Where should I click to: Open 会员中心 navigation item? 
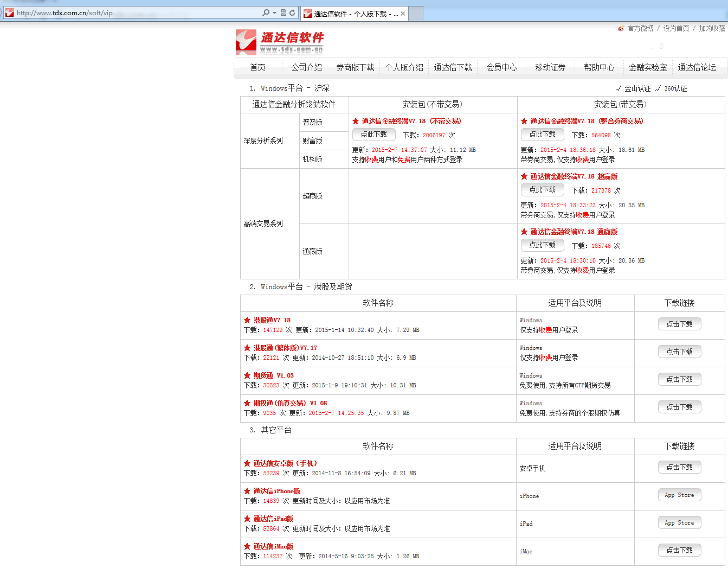pyautogui.click(x=502, y=67)
